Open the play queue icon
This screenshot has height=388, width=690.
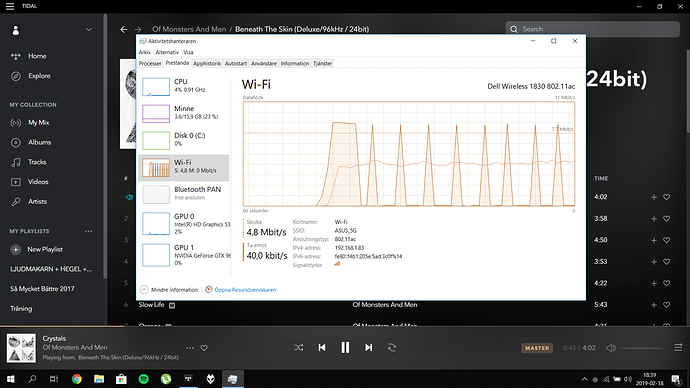point(678,348)
